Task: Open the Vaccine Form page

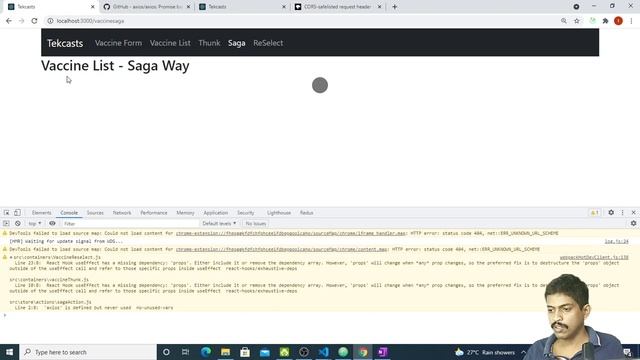Action: [x=118, y=43]
